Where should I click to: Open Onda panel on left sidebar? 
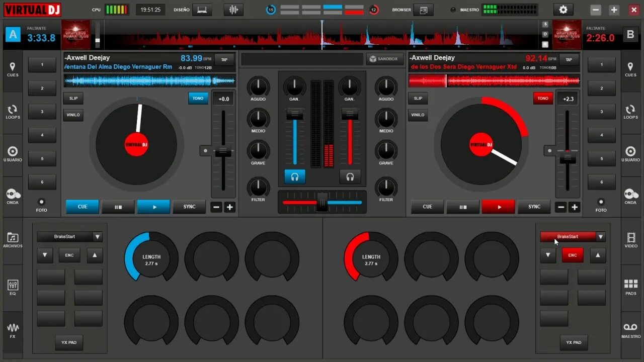pyautogui.click(x=13, y=197)
